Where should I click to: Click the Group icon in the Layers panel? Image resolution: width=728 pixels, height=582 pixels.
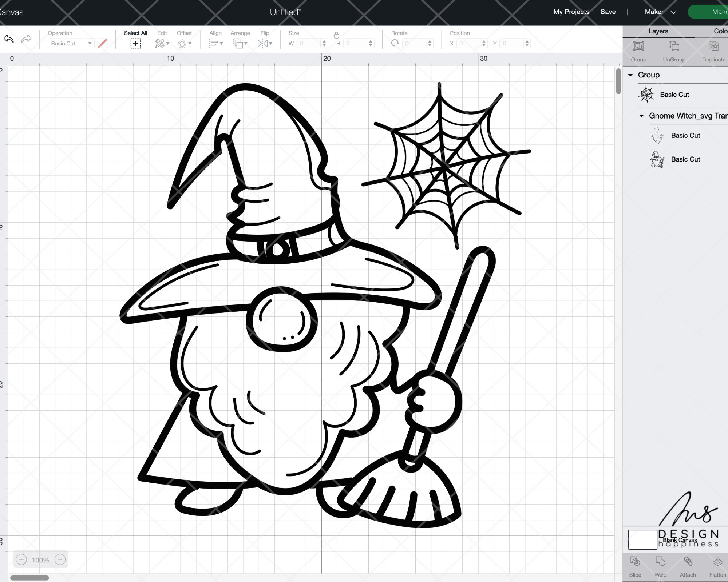[638, 46]
